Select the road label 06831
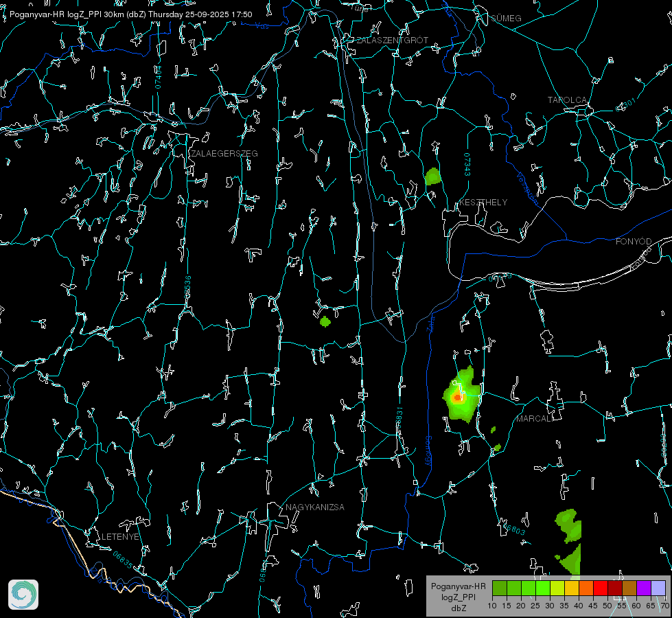Viewport: 672px width, 618px height. coord(399,418)
